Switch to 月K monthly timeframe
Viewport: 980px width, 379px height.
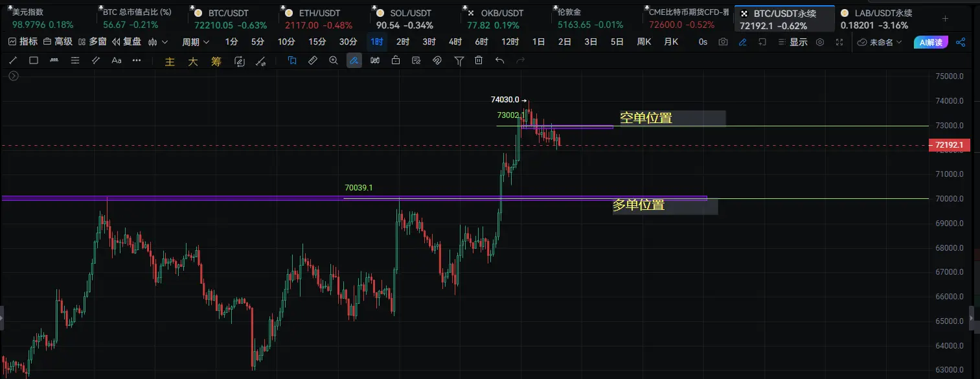(671, 42)
